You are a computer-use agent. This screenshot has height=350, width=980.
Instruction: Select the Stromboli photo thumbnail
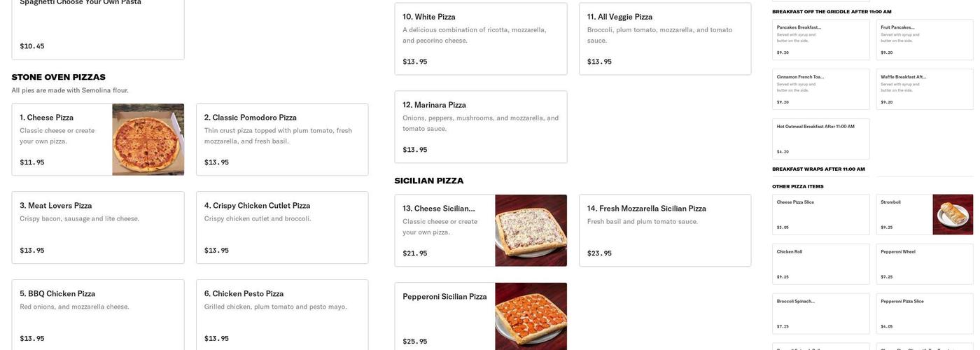(953, 214)
